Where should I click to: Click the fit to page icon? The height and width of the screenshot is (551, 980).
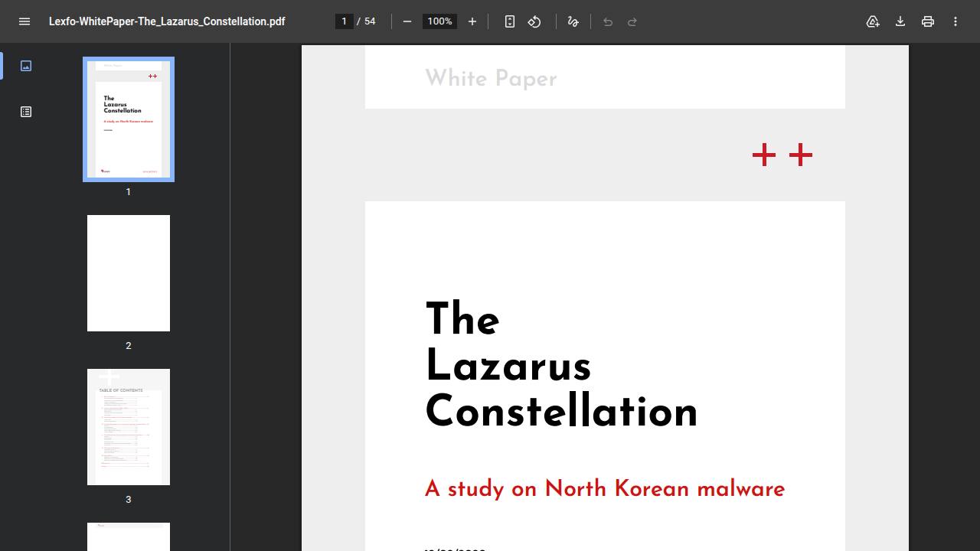(x=510, y=21)
